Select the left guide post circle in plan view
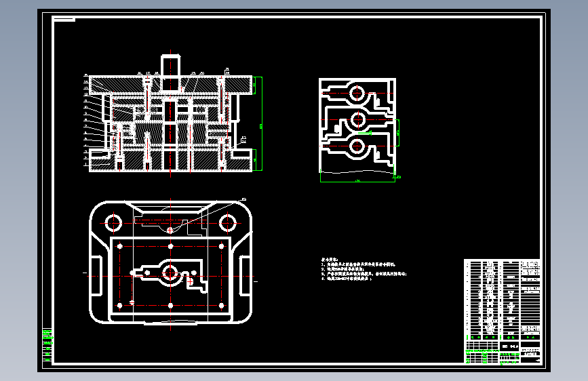Screen dimensions: 588x381 [x=113, y=223]
